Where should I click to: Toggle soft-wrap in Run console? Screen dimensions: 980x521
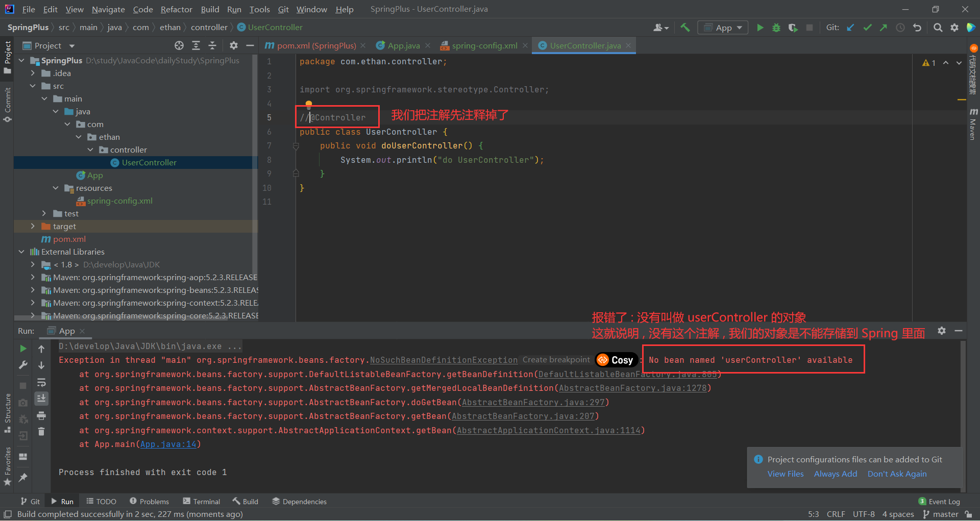click(x=41, y=382)
